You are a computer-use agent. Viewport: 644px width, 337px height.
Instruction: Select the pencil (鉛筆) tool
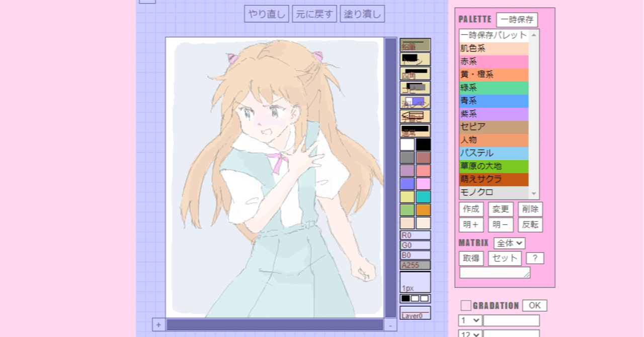coord(415,45)
